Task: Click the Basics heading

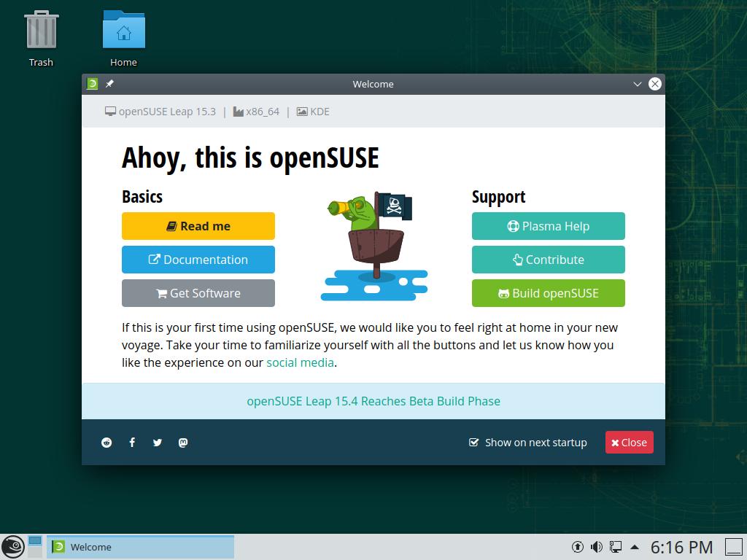Action: point(142,197)
